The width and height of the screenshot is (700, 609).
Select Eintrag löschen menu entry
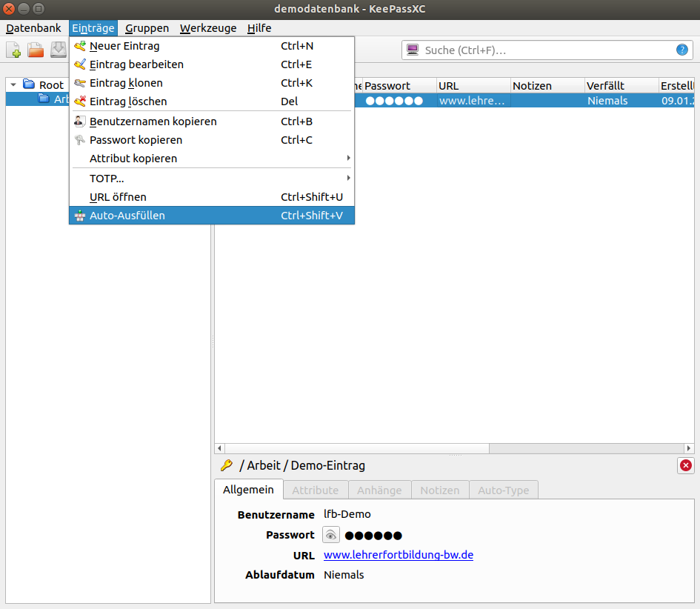(127, 101)
